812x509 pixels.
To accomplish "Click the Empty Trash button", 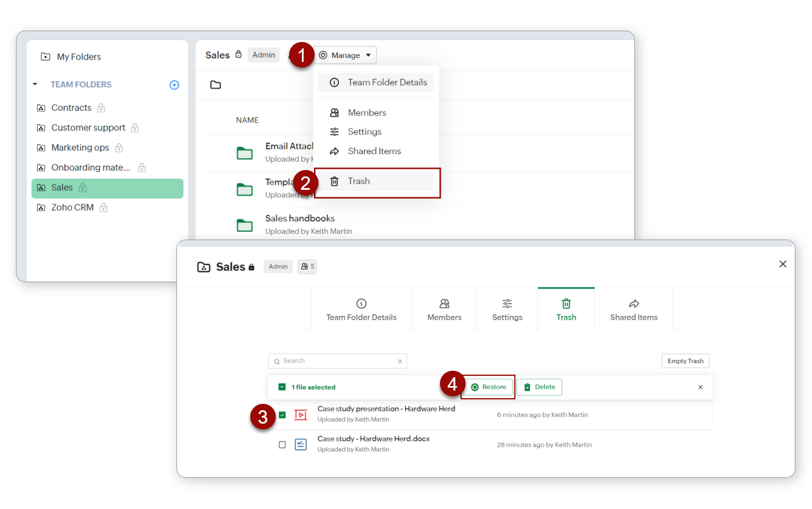I will click(x=685, y=361).
